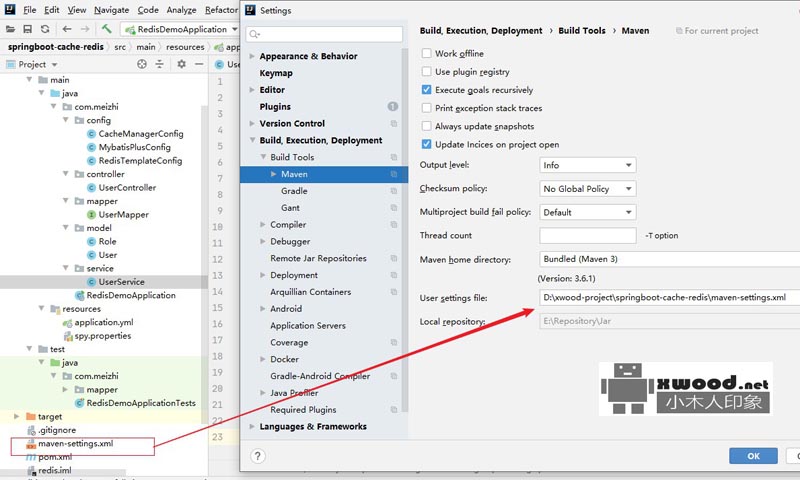Open File menu
This screenshot has width=800, height=480.
pos(30,10)
